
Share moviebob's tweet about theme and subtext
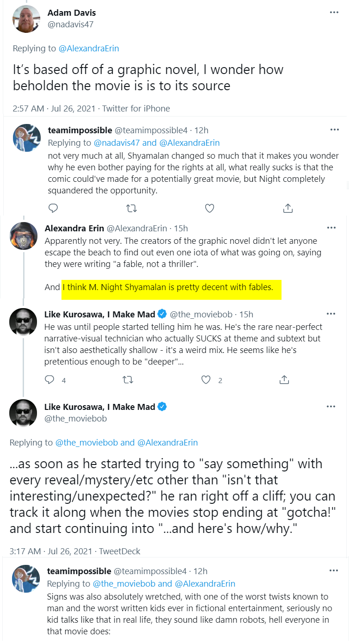[284, 380]
